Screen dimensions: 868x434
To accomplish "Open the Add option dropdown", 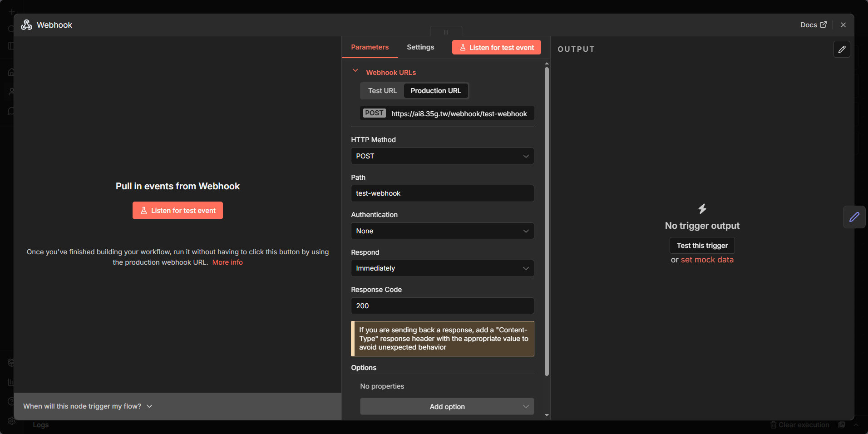I will click(x=447, y=407).
